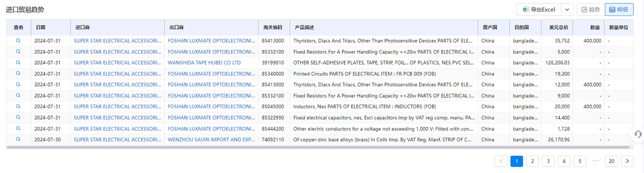The image size is (644, 173).
Task: Click magnifier for the Inductors row
Action: pos(18,107)
